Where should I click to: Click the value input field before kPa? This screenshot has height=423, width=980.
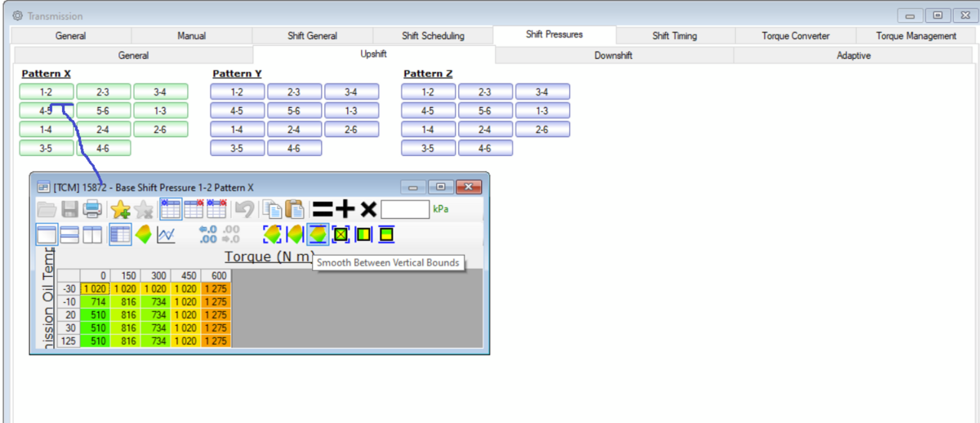click(x=405, y=209)
